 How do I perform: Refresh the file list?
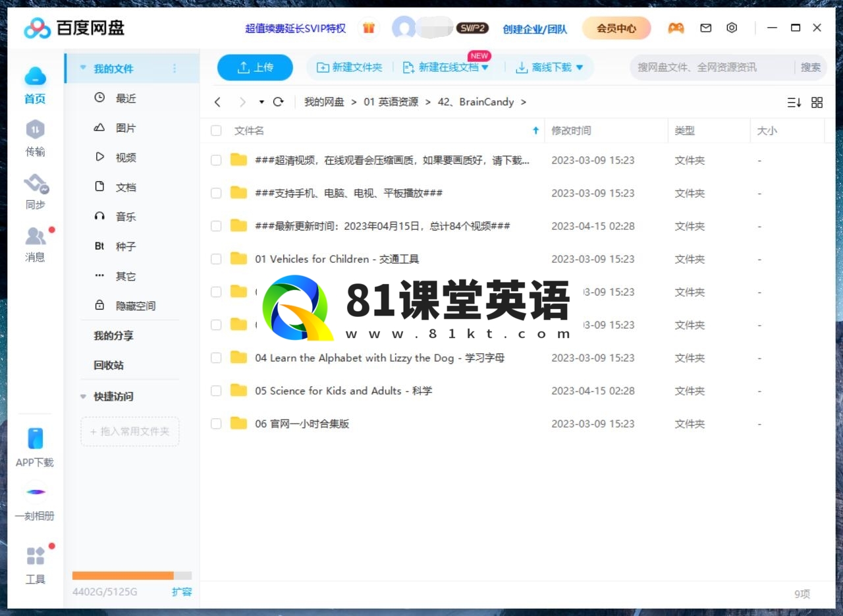278,102
